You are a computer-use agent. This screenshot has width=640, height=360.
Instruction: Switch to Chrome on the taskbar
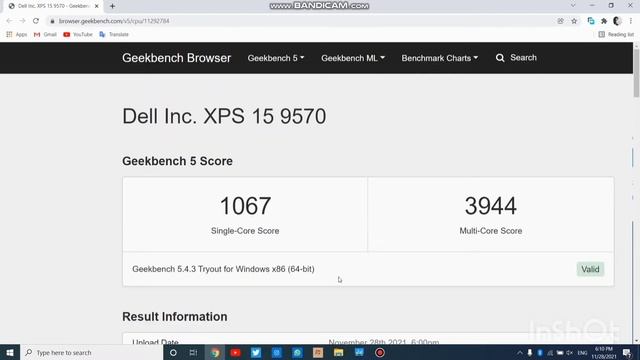[x=215, y=353]
